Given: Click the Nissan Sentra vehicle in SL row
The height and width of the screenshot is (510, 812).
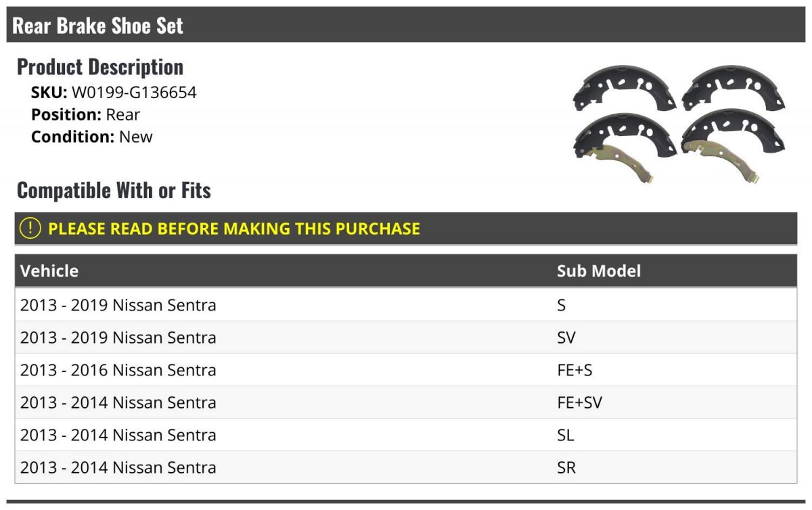Looking at the screenshot, I should 164,435.
